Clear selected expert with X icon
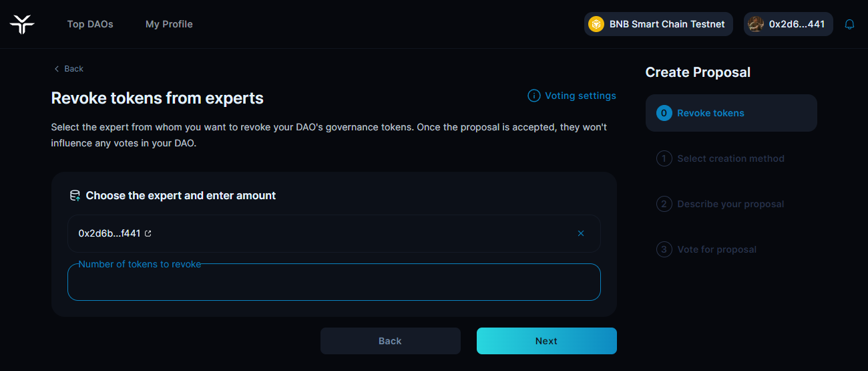The width and height of the screenshot is (868, 371). point(581,233)
